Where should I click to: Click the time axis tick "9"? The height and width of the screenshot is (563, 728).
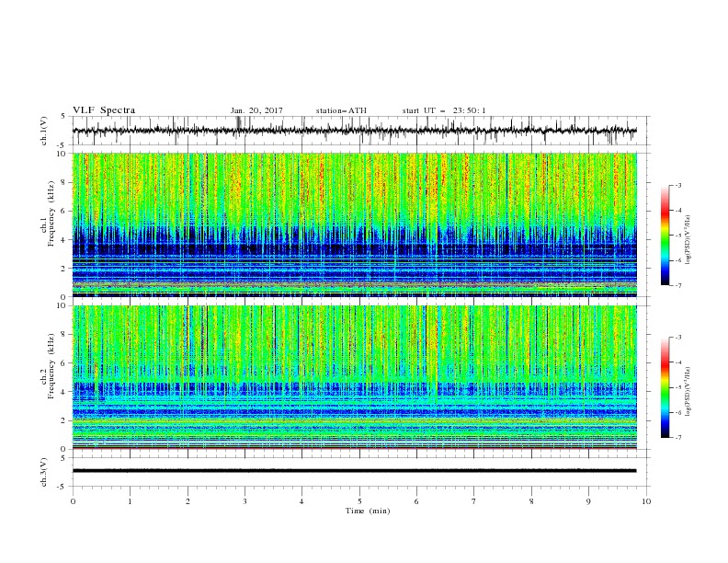tap(588, 501)
